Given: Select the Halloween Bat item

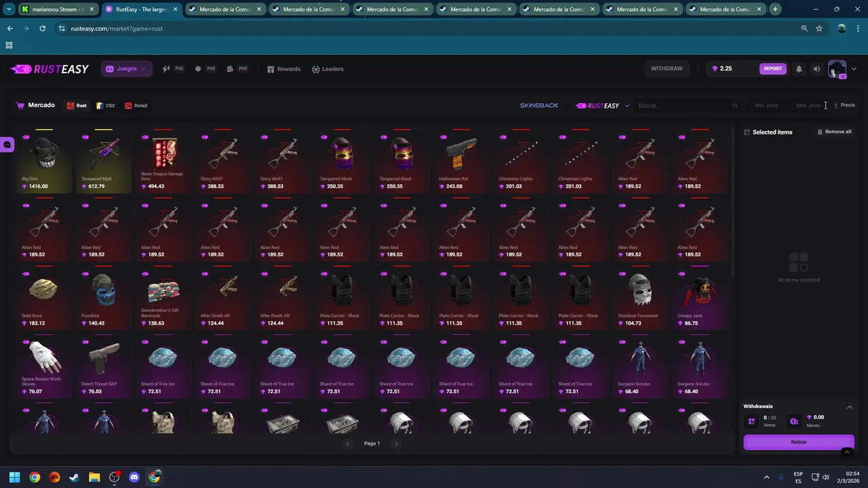Looking at the screenshot, I should [461, 161].
